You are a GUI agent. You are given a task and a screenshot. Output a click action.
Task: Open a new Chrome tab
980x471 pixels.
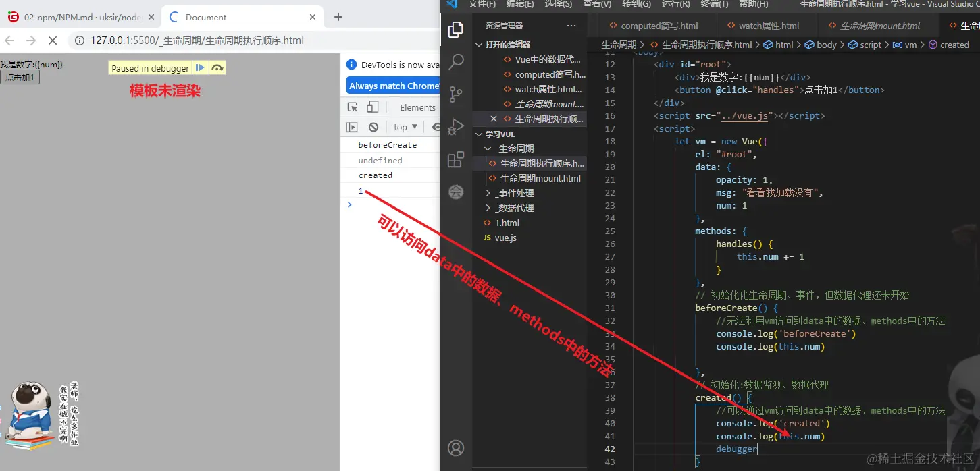point(338,17)
